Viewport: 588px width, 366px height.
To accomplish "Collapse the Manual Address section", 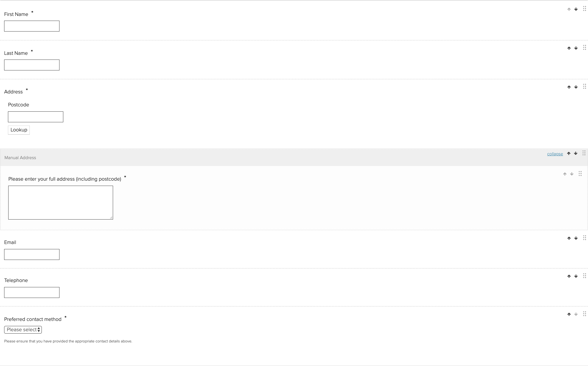I will coord(555,154).
